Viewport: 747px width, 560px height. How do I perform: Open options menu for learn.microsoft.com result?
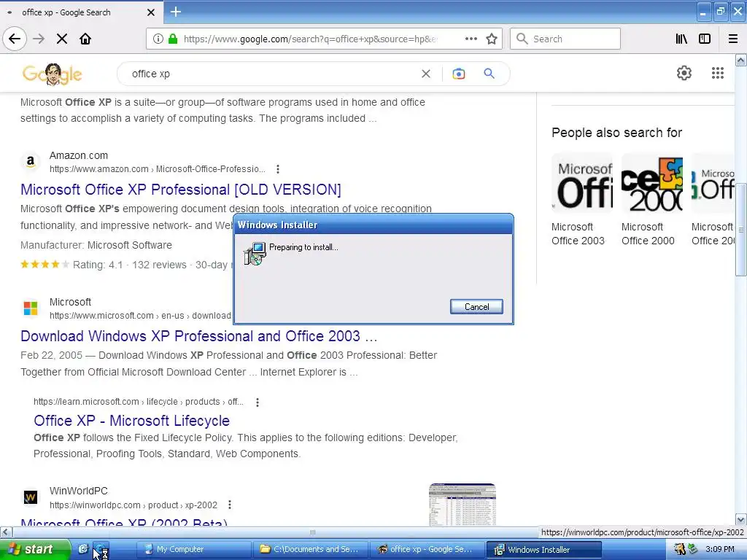coord(258,402)
